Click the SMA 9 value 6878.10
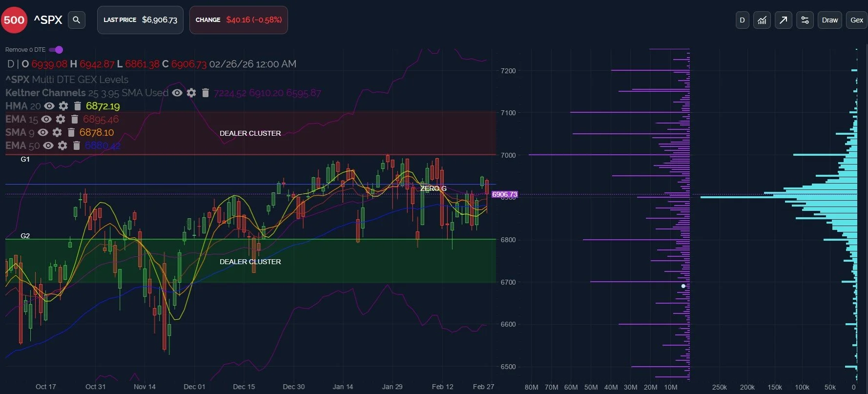 pyautogui.click(x=97, y=132)
